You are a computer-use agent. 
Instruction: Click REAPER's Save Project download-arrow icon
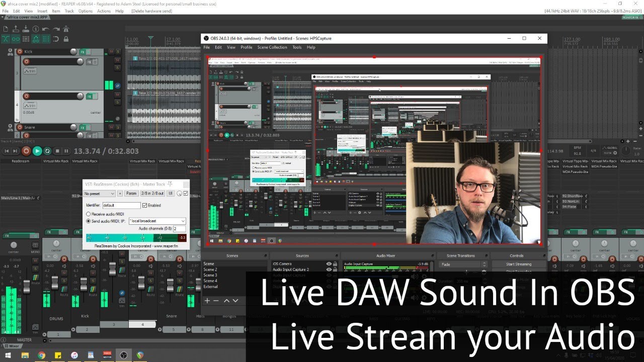click(26, 29)
